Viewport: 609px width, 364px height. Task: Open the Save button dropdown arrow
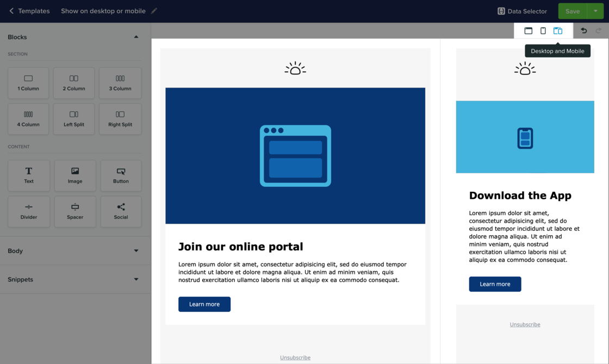coord(595,11)
